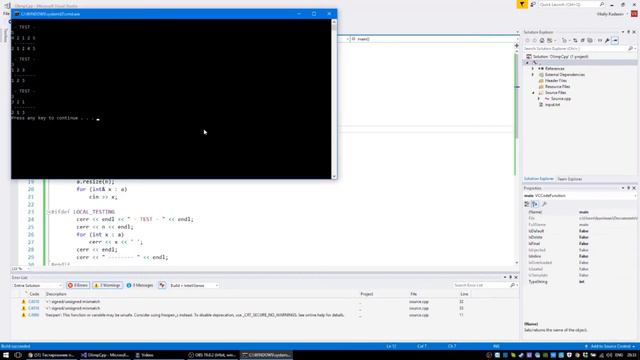
Task: Expand the Source.cpp file node
Action: point(538,99)
